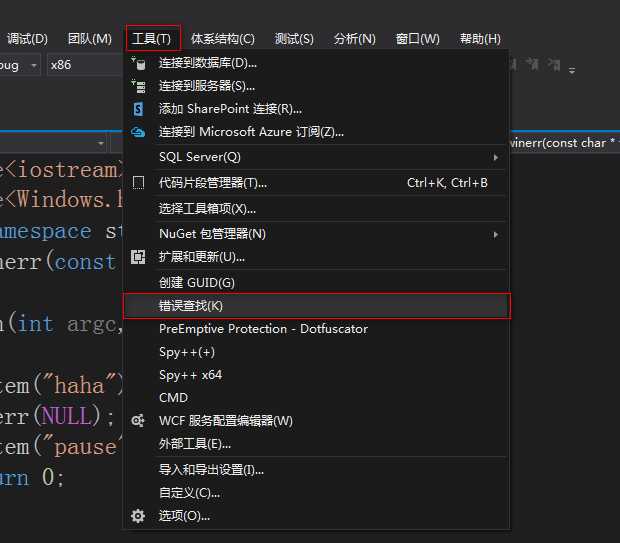Click NULL in the code editor
This screenshot has width=620, height=543.
pyautogui.click(x=67, y=416)
